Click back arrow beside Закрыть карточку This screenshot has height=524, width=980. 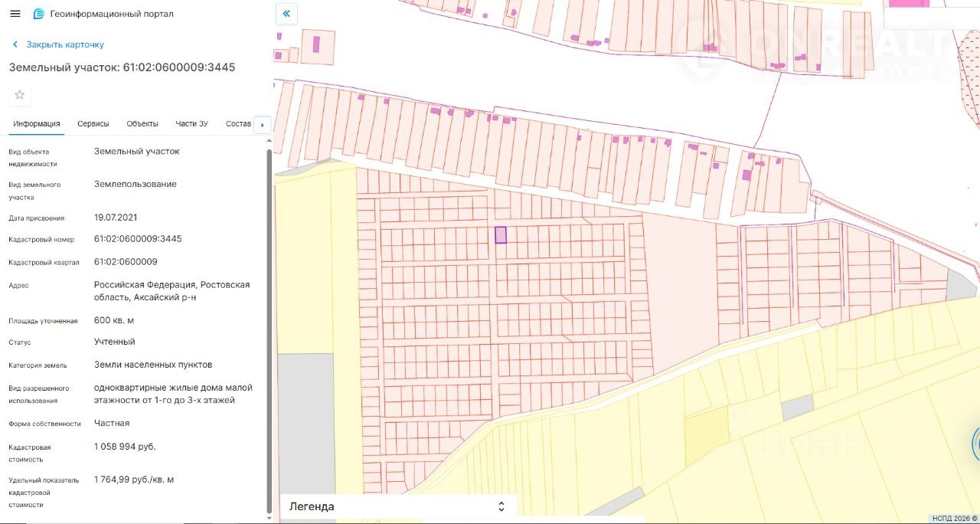point(15,44)
